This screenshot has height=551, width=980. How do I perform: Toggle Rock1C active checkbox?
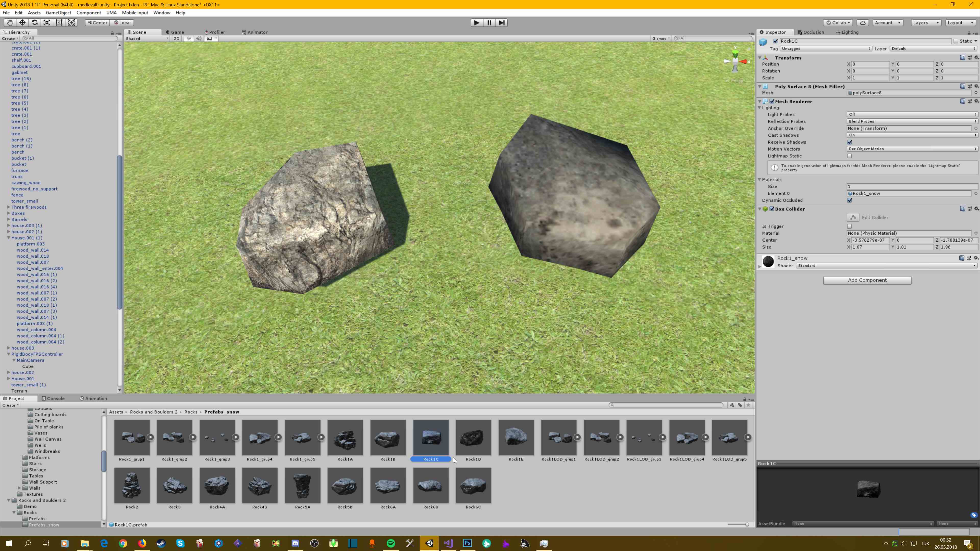tap(775, 41)
